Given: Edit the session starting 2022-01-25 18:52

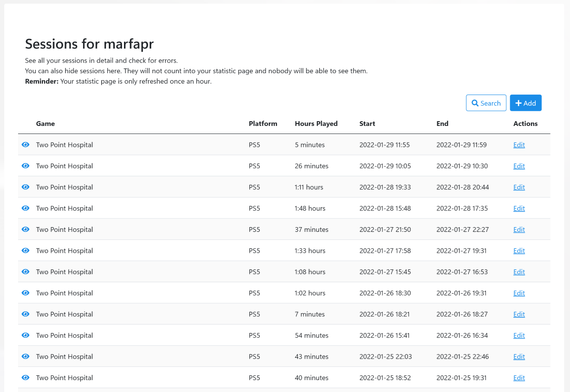Looking at the screenshot, I should pos(519,378).
